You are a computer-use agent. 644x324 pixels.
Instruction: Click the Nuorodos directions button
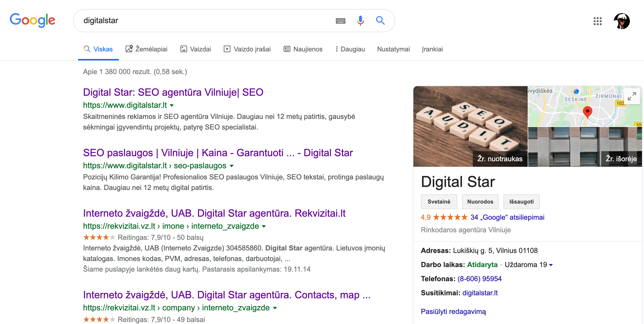coord(480,202)
